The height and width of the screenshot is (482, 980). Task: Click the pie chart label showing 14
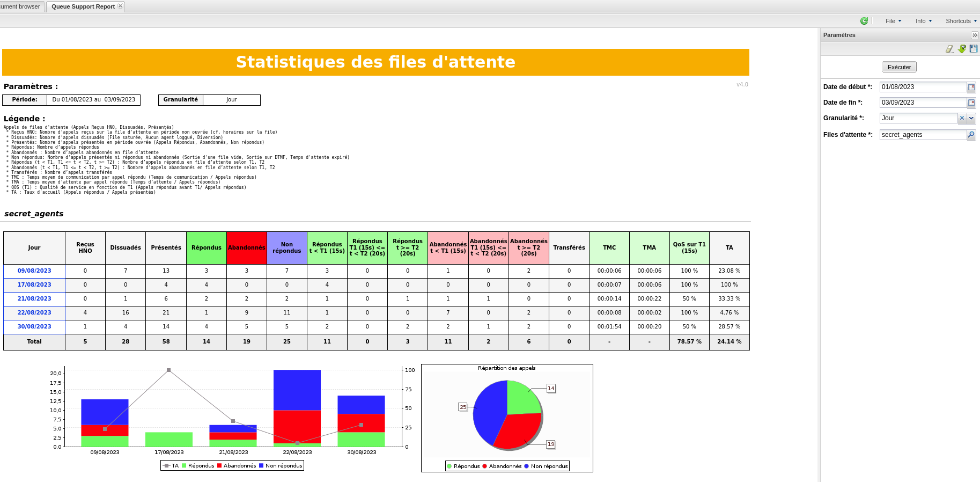(551, 389)
